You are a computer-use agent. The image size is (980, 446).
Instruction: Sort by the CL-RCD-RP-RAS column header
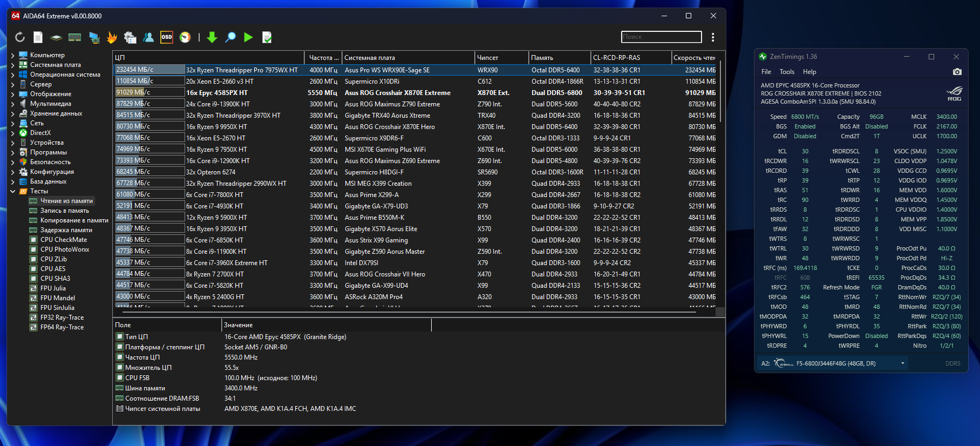pos(631,58)
